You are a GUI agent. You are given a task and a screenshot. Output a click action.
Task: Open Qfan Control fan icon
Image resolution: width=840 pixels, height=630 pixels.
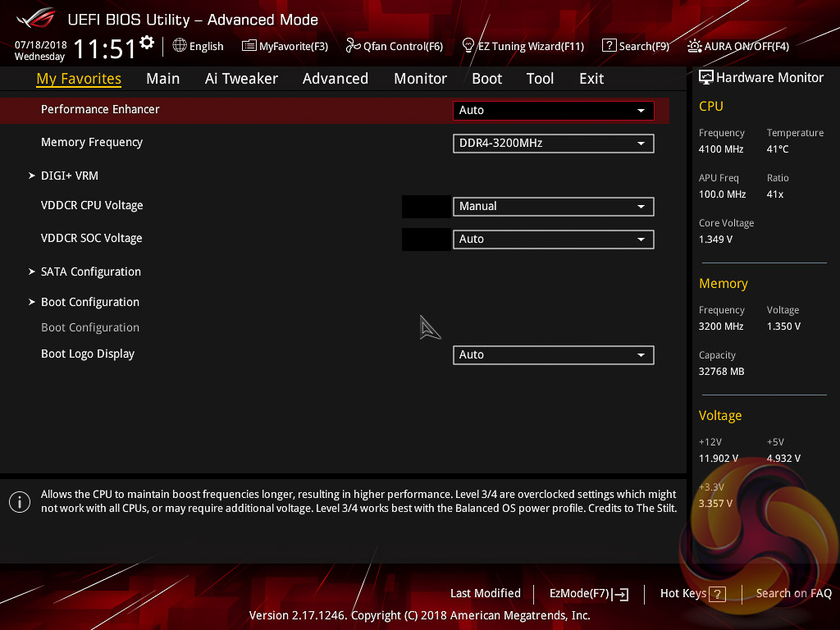click(353, 46)
